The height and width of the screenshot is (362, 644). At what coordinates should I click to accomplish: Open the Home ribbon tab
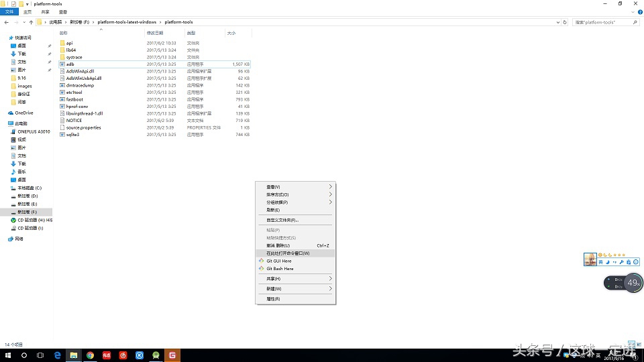[x=28, y=12]
